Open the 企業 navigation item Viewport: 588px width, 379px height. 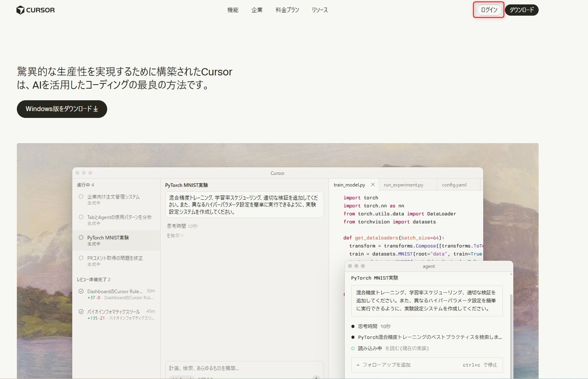(257, 10)
